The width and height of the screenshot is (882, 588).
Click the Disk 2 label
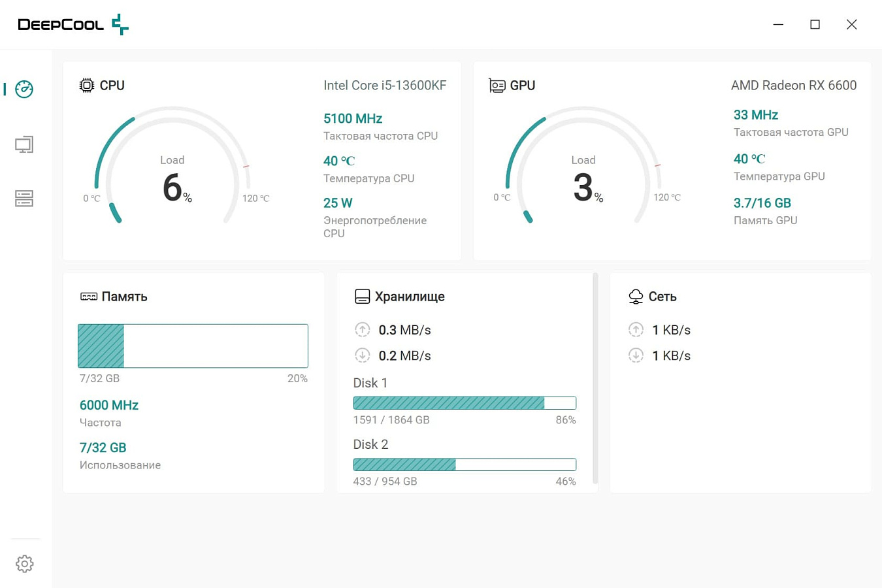click(370, 444)
